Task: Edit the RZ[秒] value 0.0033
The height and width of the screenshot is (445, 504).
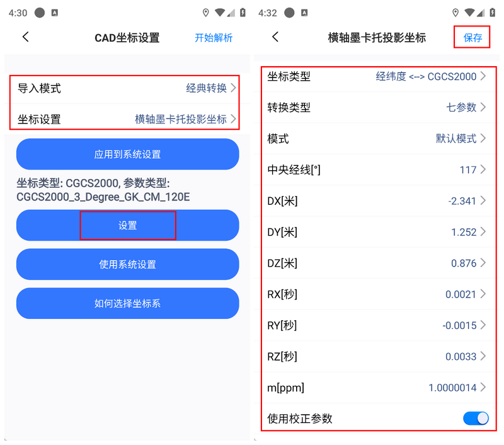Action: coord(376,356)
